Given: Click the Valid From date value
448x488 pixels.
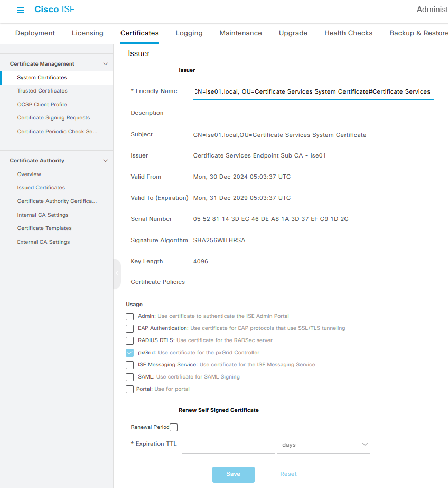Looking at the screenshot, I should click(x=242, y=177).
